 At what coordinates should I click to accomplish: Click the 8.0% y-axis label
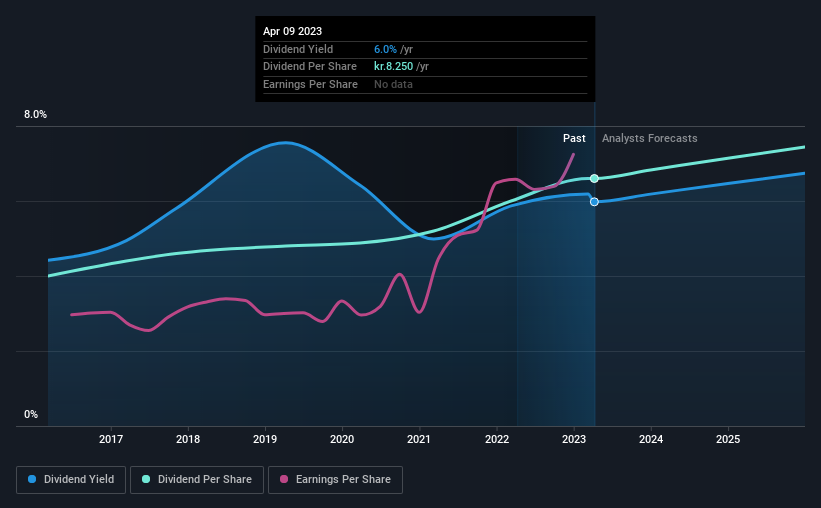coord(36,115)
